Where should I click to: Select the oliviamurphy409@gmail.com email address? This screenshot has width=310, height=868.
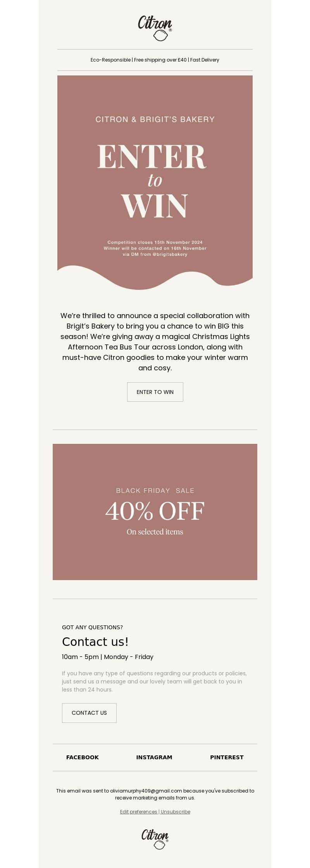click(146, 791)
